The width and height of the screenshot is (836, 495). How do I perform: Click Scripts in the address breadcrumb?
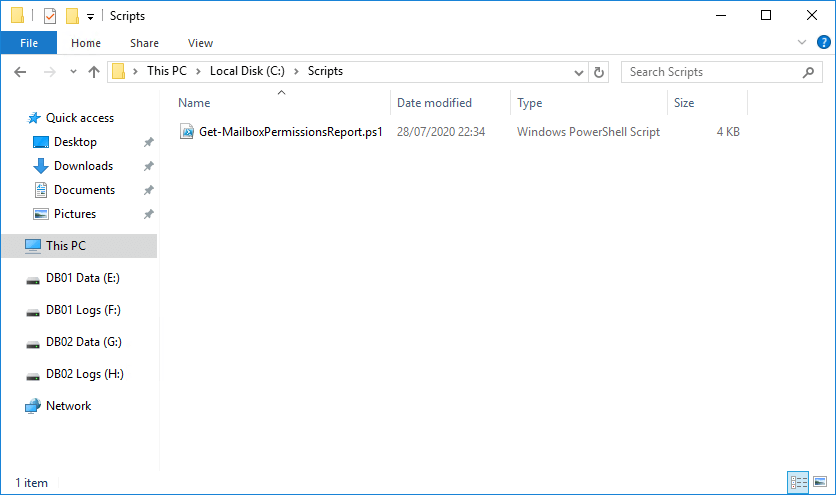tap(325, 71)
